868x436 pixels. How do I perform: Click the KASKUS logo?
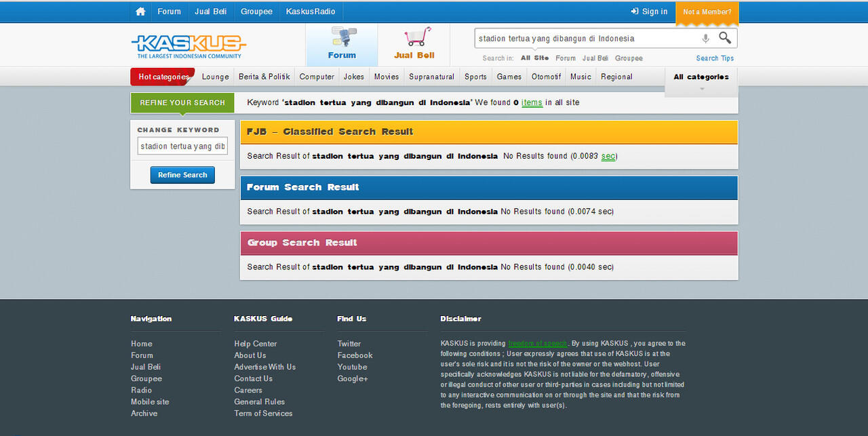188,47
